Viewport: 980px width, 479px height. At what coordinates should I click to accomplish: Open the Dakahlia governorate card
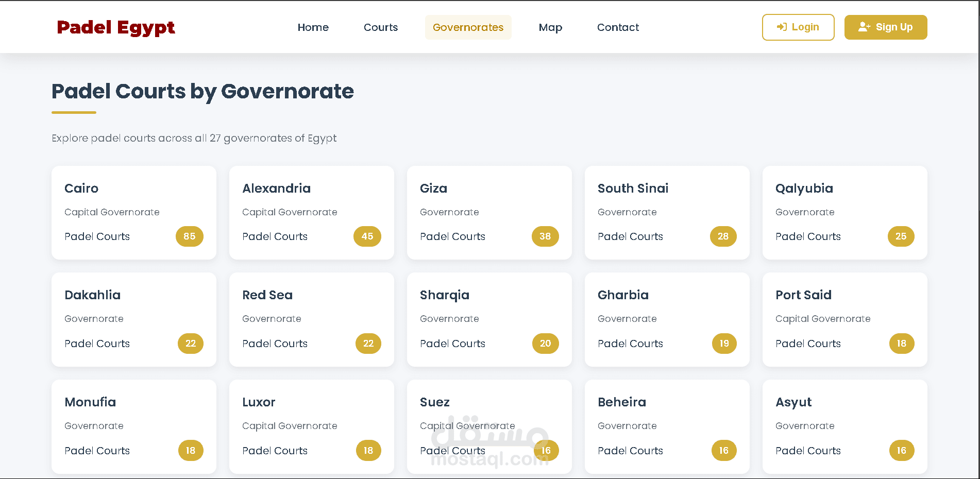[134, 320]
